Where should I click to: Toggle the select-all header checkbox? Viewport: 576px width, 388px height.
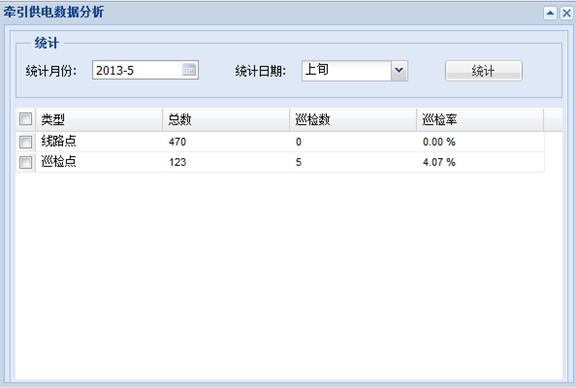point(25,119)
